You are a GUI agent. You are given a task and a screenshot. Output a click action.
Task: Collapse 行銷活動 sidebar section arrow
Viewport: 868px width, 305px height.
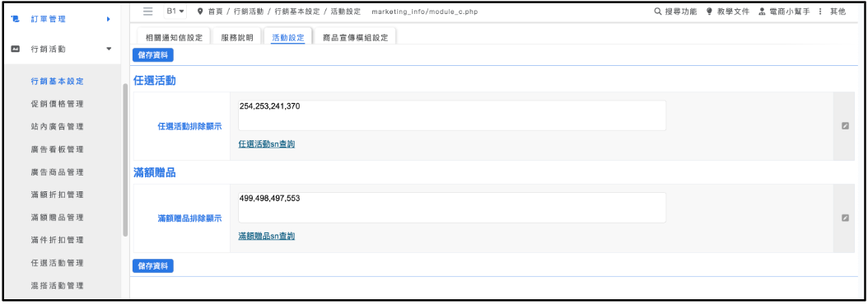click(x=109, y=49)
